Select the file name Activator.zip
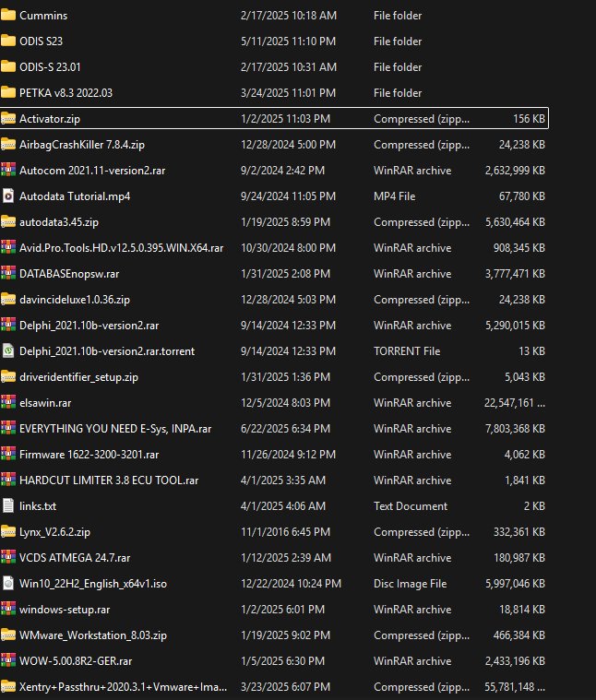 (50, 119)
